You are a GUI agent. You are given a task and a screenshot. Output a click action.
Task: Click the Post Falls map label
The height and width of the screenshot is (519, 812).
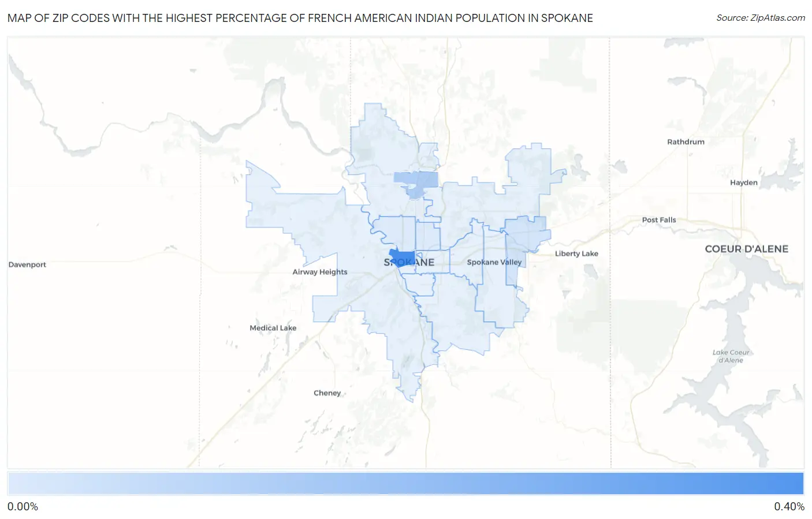658,220
